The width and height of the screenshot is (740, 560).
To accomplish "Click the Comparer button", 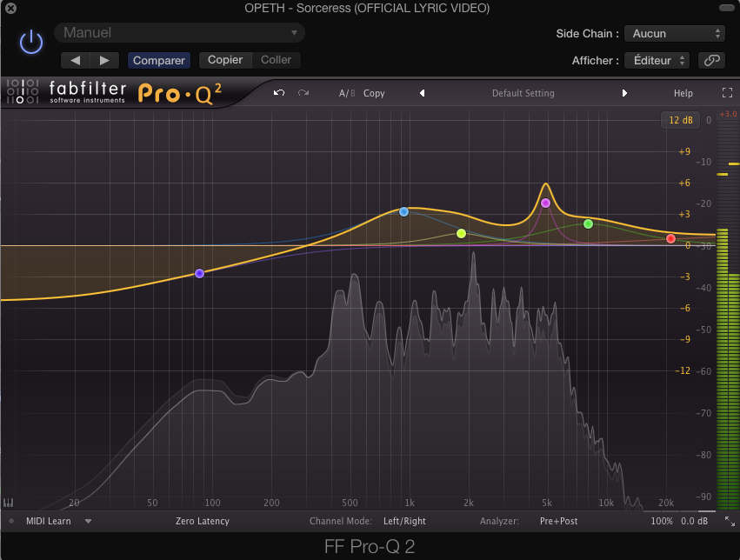I will pos(159,60).
